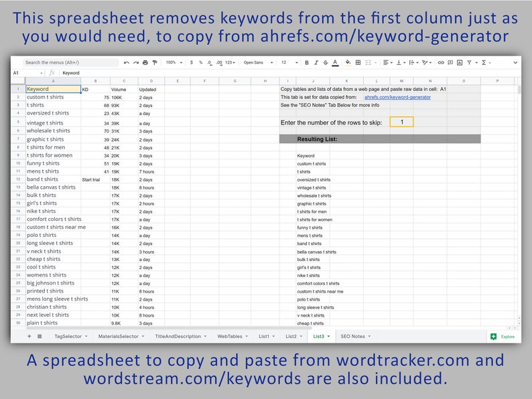The height and width of the screenshot is (399, 532).
Task: Click the Functions sigma icon
Action: click(484, 62)
